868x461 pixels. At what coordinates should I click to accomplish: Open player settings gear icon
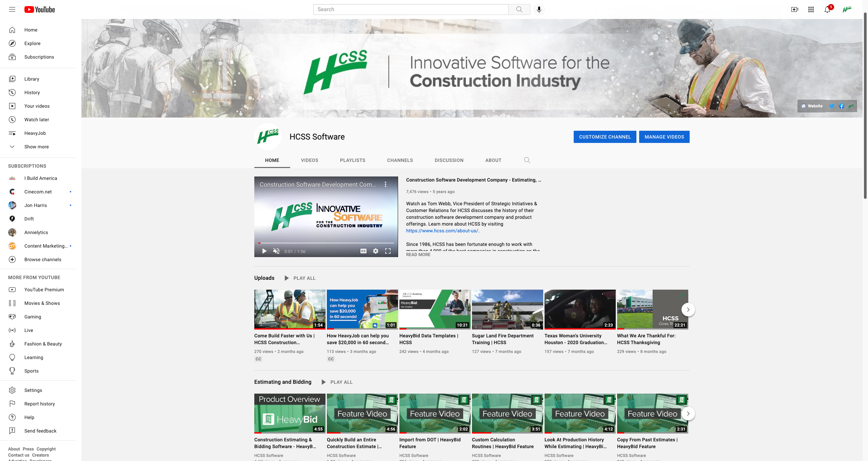click(x=375, y=251)
